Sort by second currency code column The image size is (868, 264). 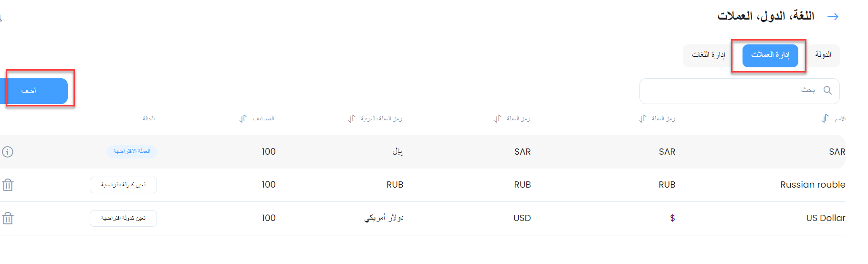click(x=497, y=118)
